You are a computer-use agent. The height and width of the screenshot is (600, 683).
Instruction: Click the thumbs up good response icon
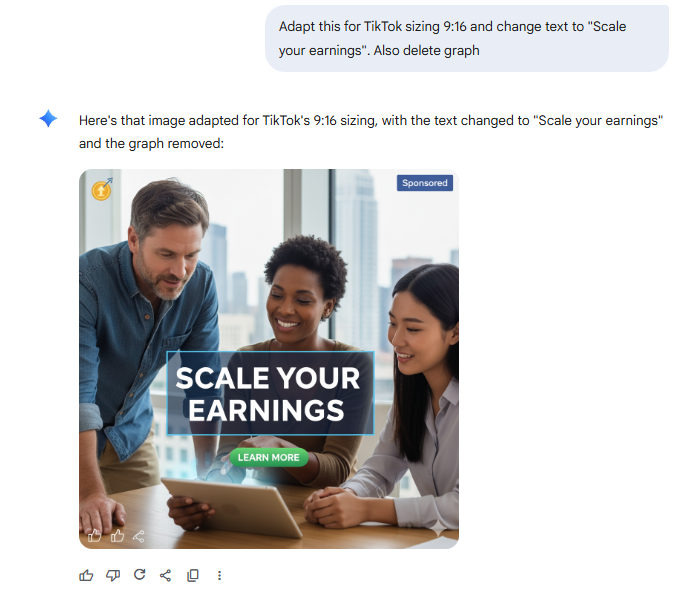click(x=86, y=575)
